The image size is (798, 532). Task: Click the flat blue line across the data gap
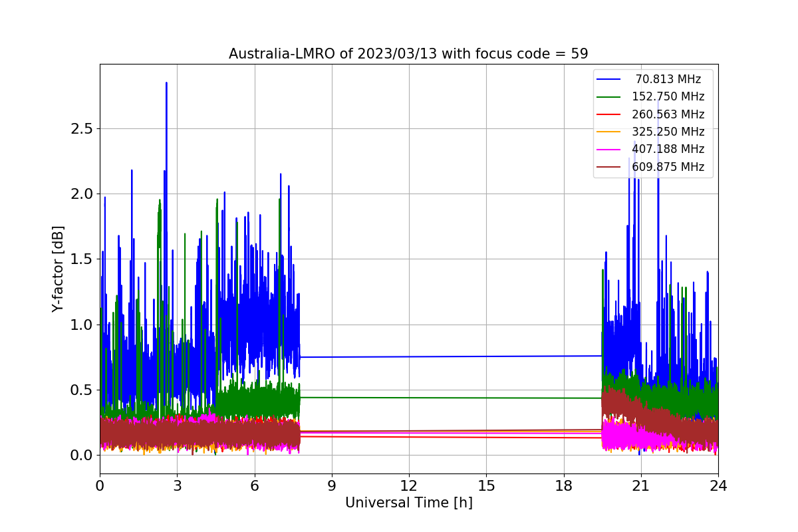coord(451,356)
